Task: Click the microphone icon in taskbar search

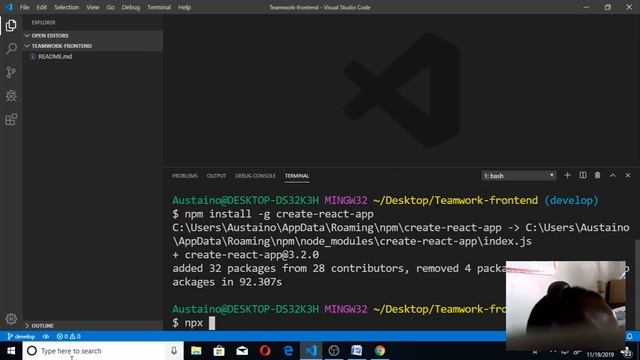Action: (x=174, y=351)
